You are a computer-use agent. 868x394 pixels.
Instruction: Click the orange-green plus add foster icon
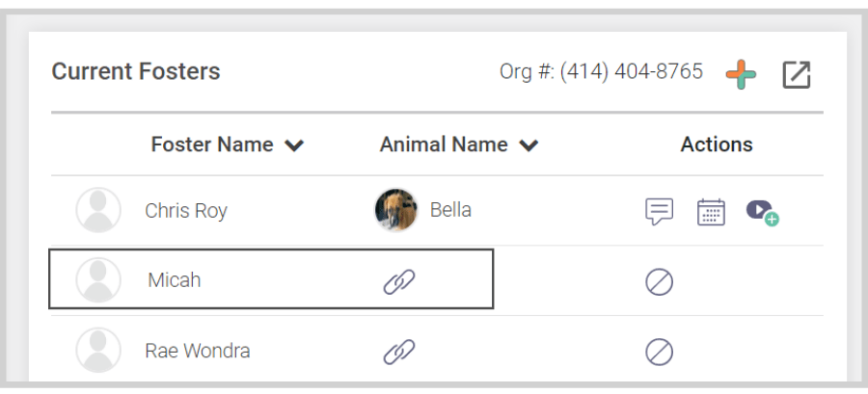[x=741, y=74]
